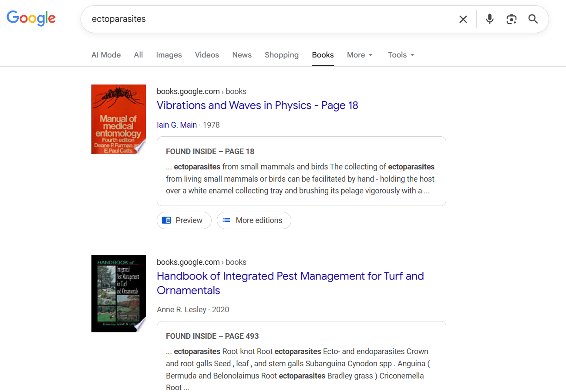The height and width of the screenshot is (392, 566).
Task: Clear the search box with X icon
Action: (x=463, y=19)
